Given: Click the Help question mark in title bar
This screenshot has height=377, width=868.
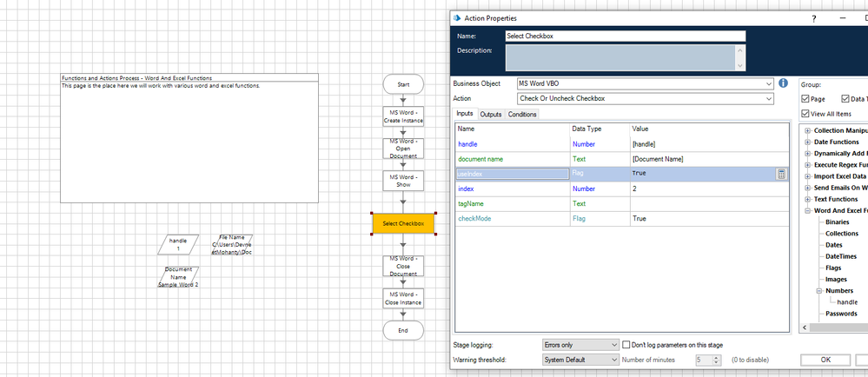Looking at the screenshot, I should (x=813, y=18).
